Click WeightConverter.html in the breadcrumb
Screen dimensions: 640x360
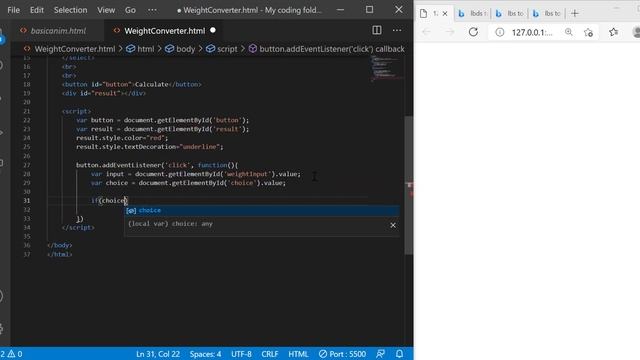point(75,49)
